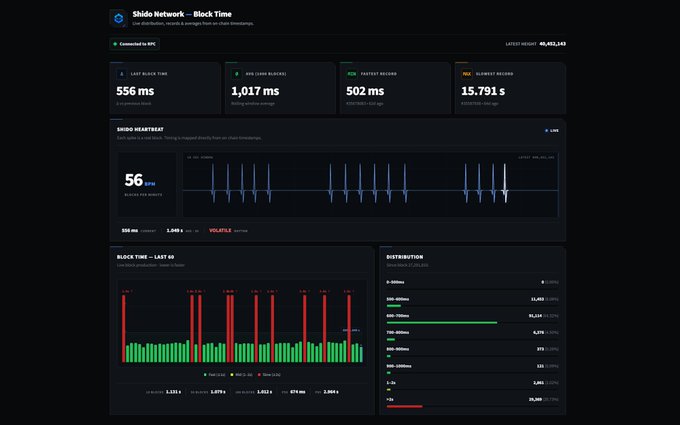Click the 15.791 s slowest record value
The height and width of the screenshot is (425, 680).
point(483,91)
